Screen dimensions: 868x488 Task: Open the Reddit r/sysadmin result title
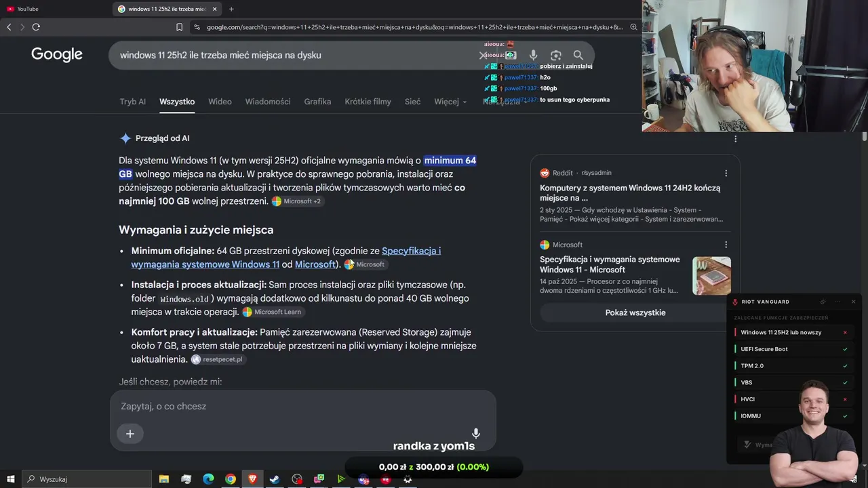pos(630,193)
